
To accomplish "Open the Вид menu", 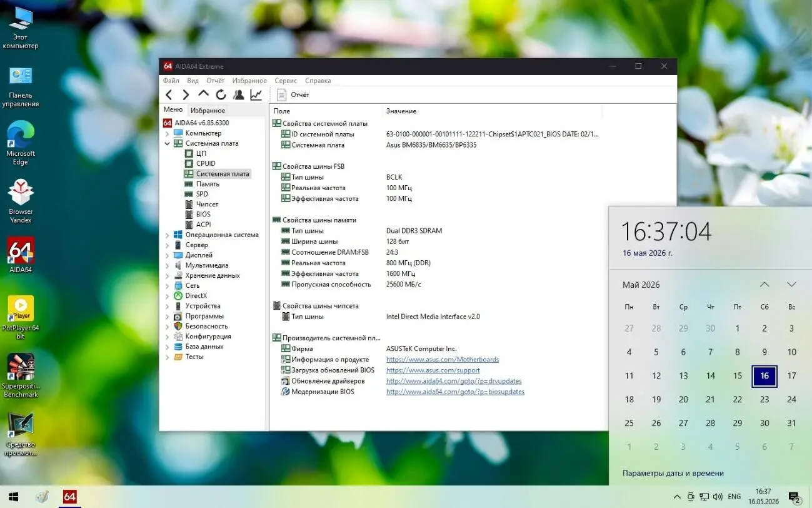I will coord(193,81).
